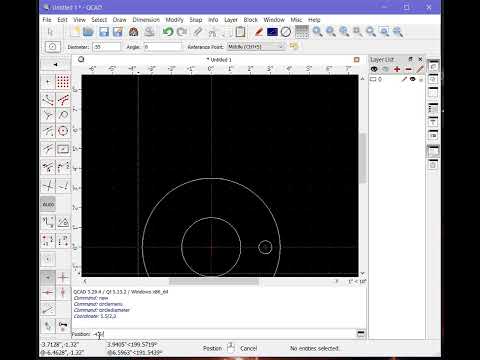Select the rectangle shape tool in left toolbox
This screenshot has height=360, width=480.
pos(63,149)
